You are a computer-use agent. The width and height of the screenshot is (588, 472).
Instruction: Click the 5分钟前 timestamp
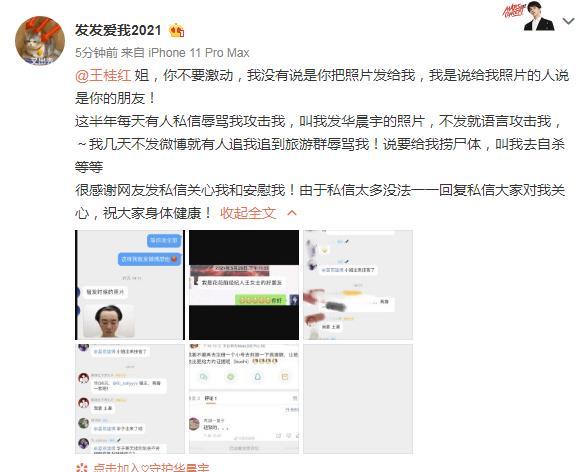coord(96,52)
